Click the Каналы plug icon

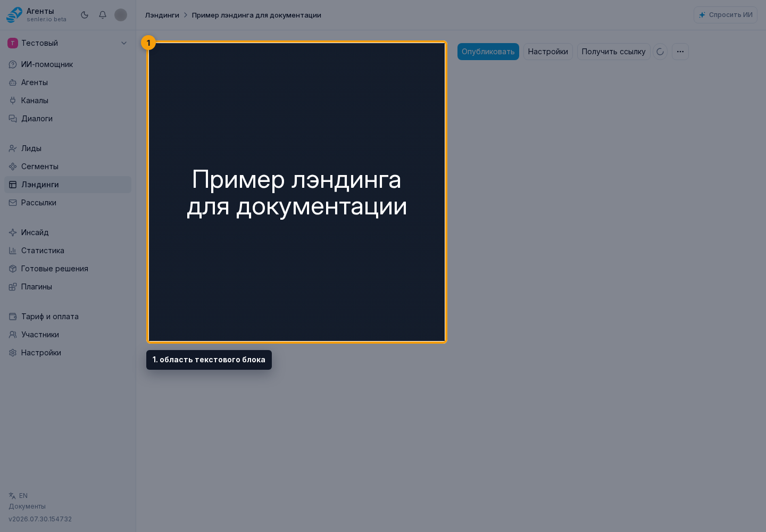pyautogui.click(x=13, y=101)
